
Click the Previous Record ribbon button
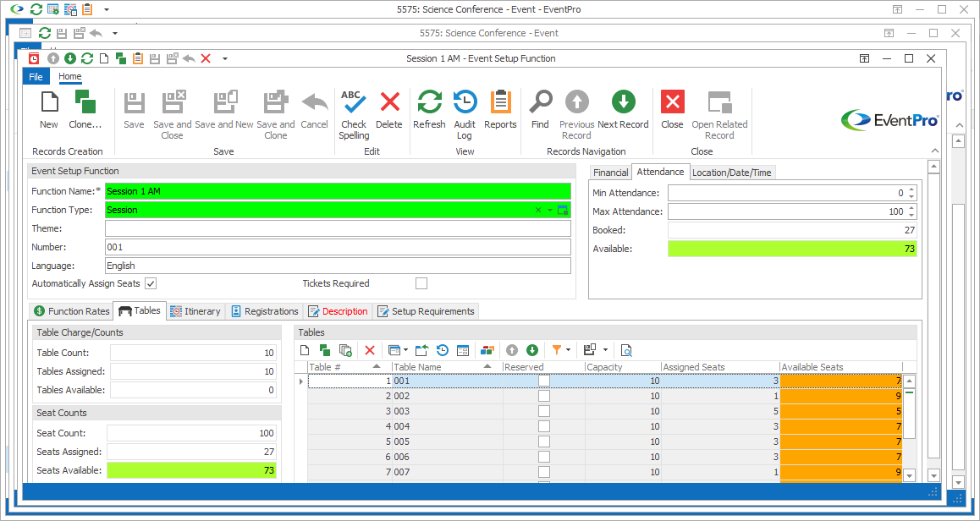(576, 115)
